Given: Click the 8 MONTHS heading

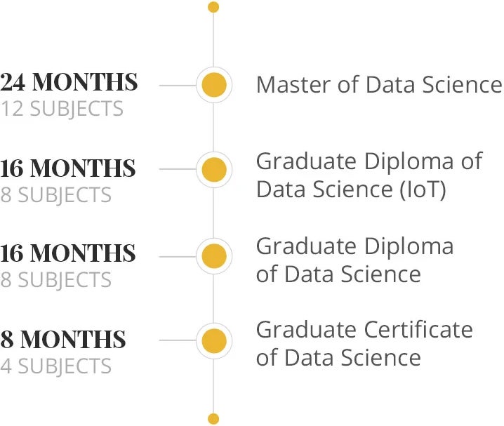Looking at the screenshot, I should [62, 340].
